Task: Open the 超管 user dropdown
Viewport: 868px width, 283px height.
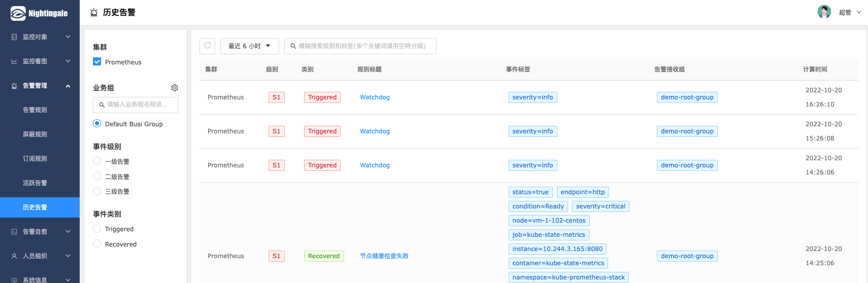Action: click(x=849, y=13)
